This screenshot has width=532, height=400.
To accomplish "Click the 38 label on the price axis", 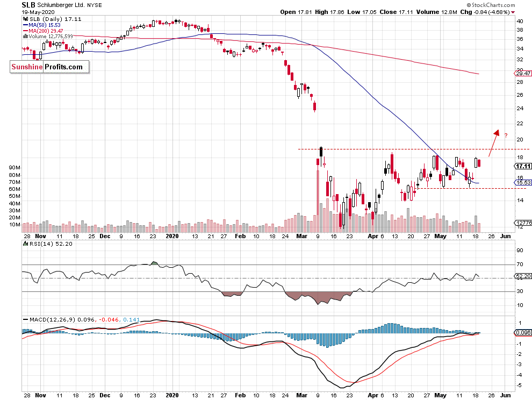I will point(520,30).
